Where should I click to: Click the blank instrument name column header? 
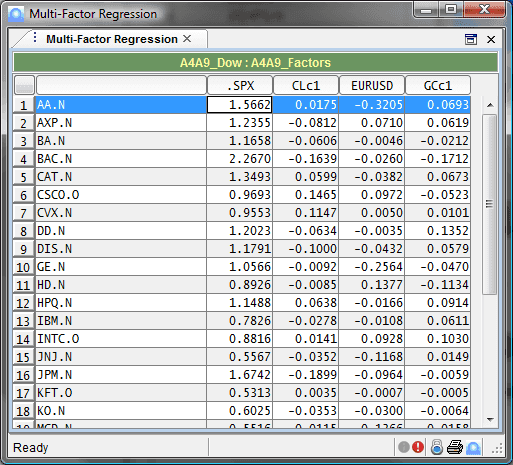click(121, 85)
